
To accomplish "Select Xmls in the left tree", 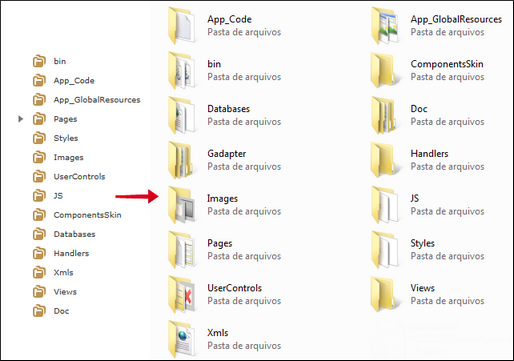I will click(53, 272).
